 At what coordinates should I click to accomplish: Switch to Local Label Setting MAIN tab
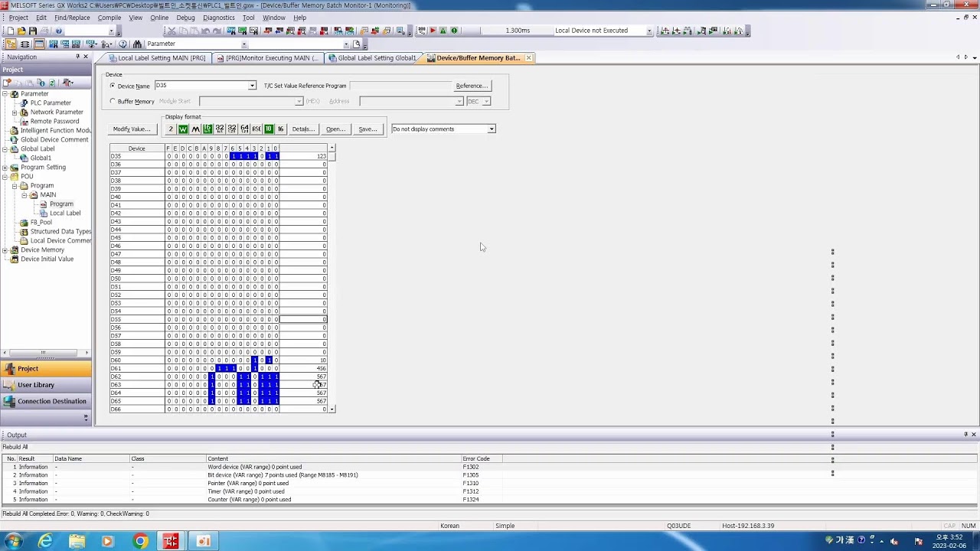pos(158,58)
